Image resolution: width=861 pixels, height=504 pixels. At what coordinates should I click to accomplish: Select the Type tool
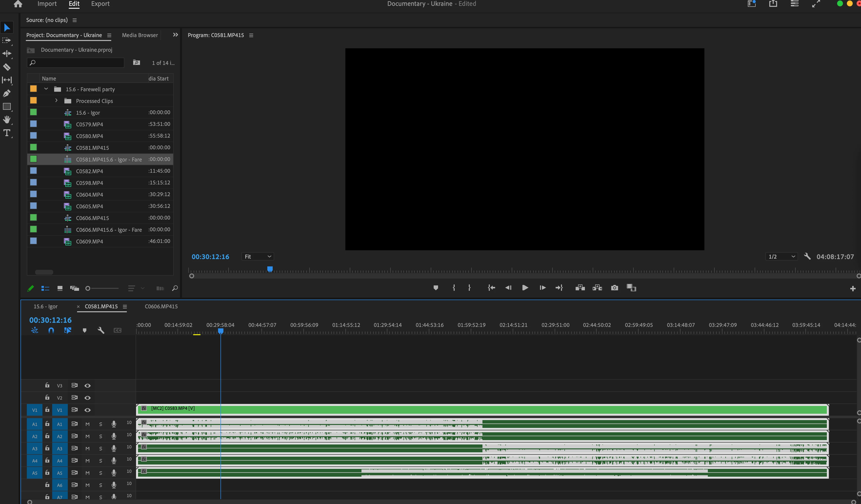7,133
